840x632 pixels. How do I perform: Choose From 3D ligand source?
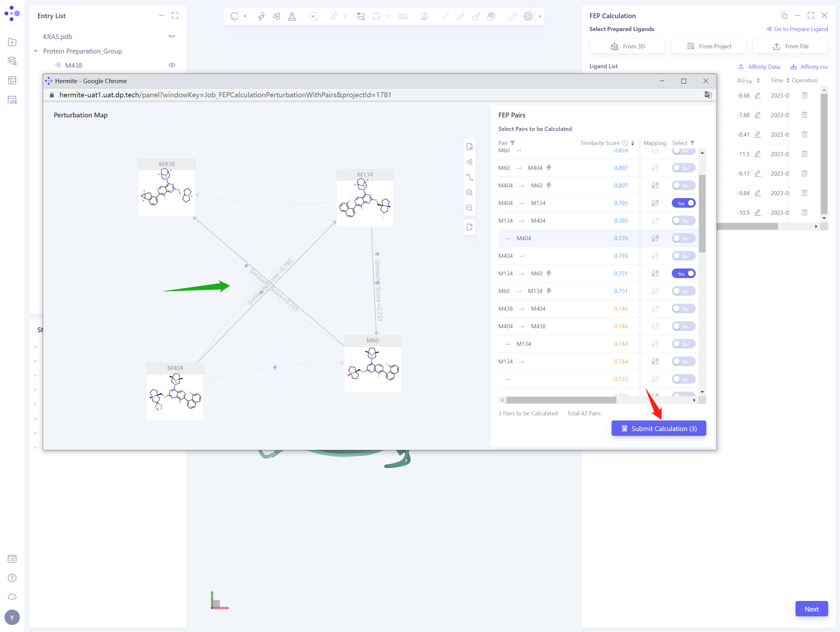click(x=627, y=46)
